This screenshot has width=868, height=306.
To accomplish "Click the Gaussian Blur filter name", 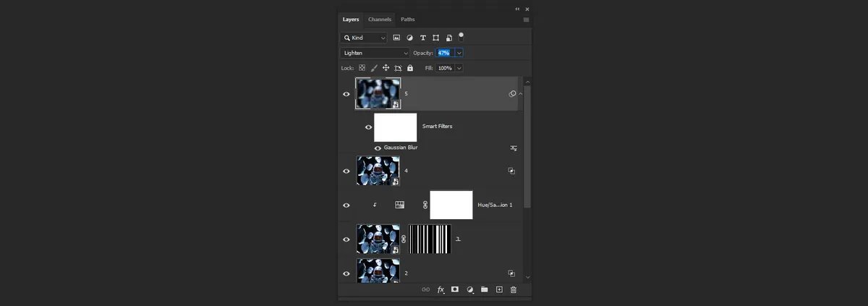I will pos(401,148).
